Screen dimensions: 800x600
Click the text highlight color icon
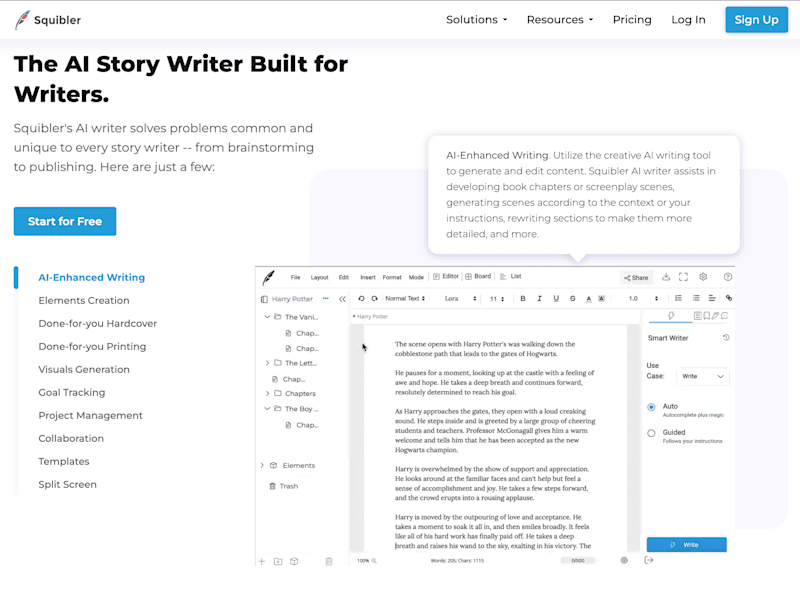(602, 298)
